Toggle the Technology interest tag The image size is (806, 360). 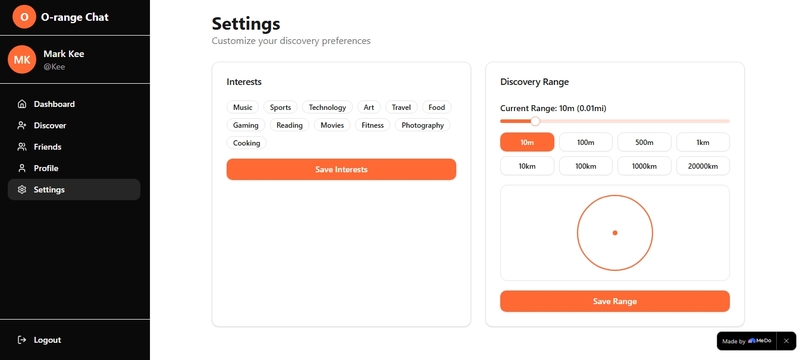tap(327, 107)
